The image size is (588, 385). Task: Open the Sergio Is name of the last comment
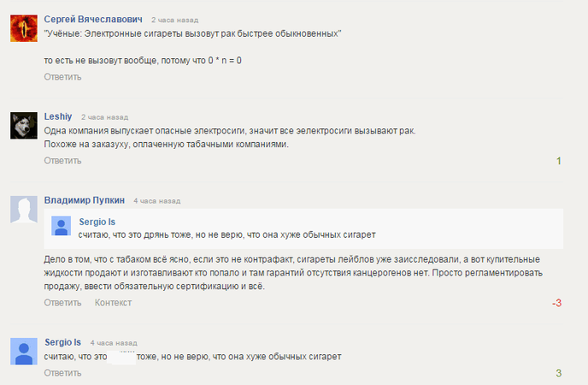(x=62, y=342)
